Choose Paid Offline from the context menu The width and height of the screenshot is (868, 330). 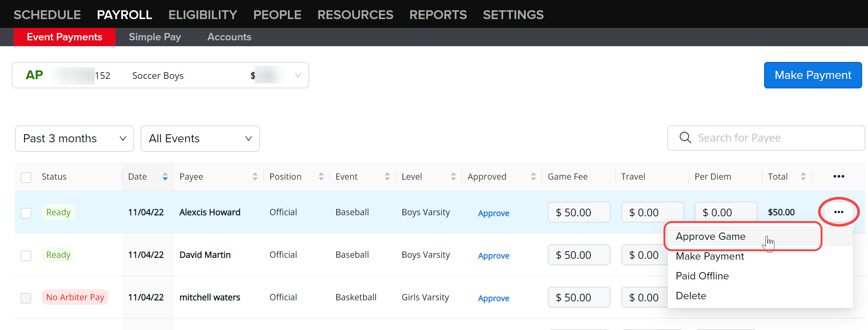point(760,276)
